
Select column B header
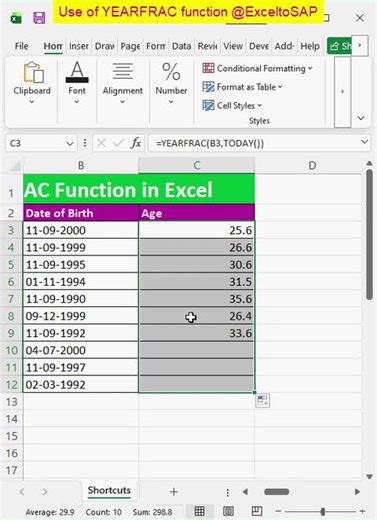point(81,165)
